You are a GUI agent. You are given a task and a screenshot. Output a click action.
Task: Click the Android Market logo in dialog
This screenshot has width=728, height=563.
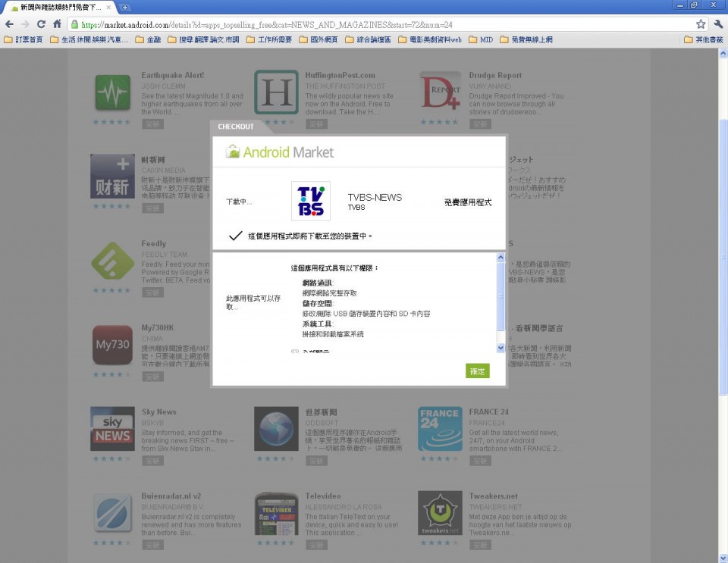pos(280,152)
